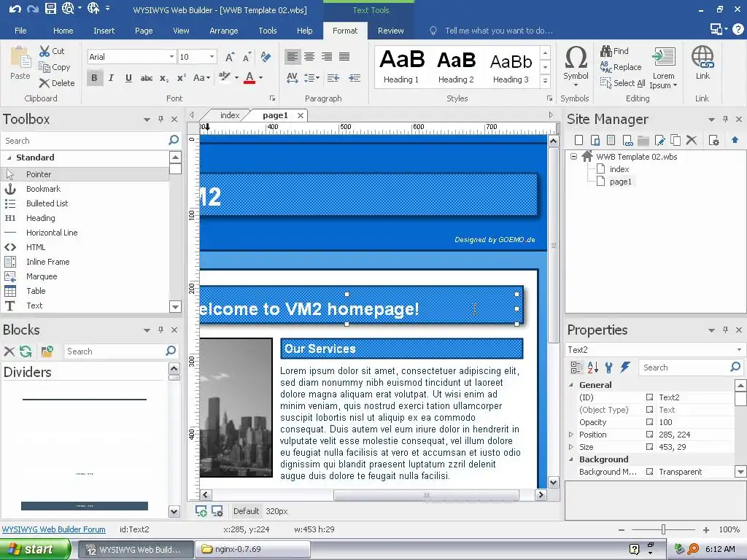Click the delete X icon in Site Manager
747x560 pixels.
[x=692, y=140]
